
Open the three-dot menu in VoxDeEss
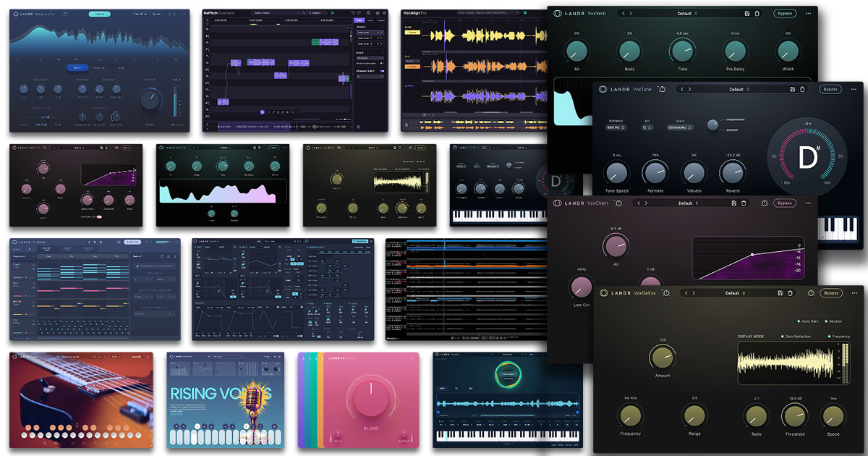click(x=854, y=293)
